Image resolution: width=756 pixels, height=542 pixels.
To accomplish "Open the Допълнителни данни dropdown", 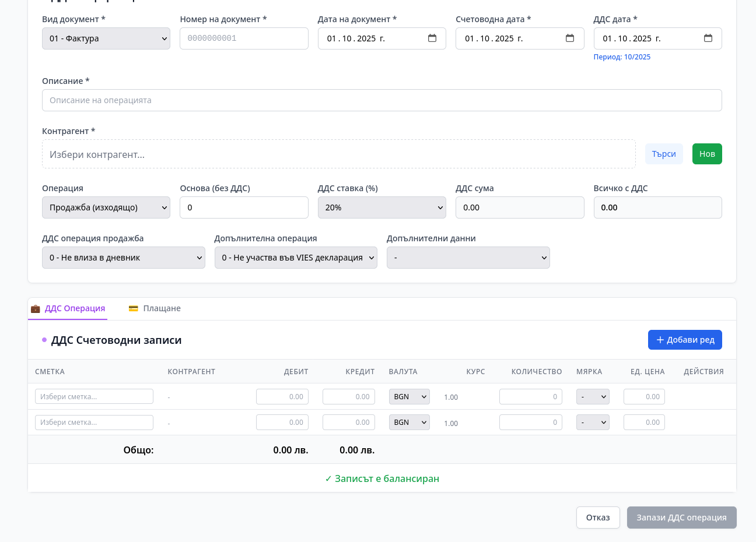I will point(468,258).
